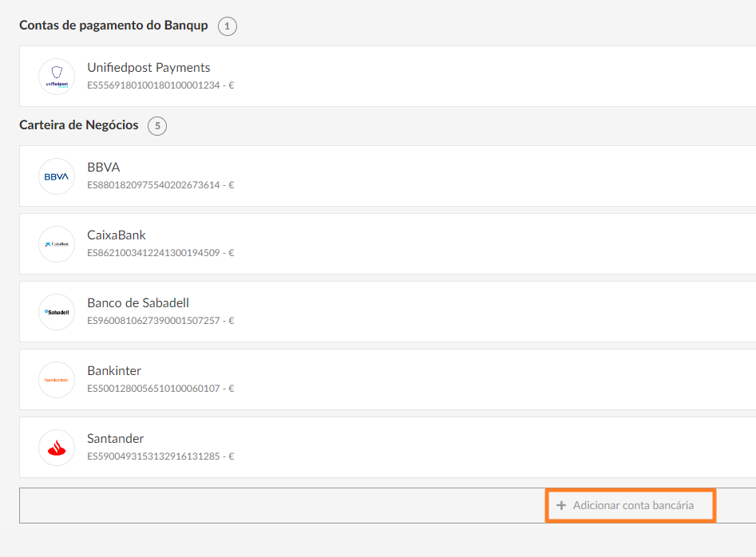Select the Bankinter account title
The width and height of the screenshot is (756, 557).
(114, 370)
